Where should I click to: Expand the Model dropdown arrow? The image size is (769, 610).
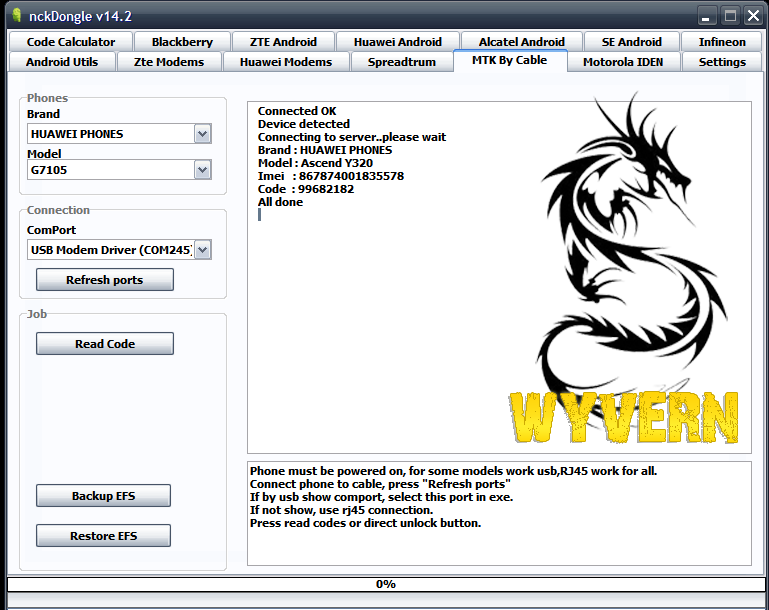(203, 170)
